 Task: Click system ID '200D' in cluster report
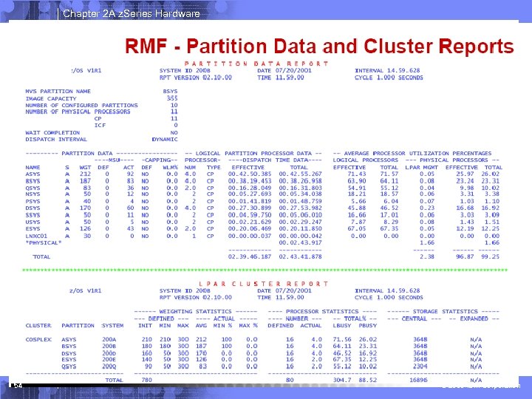click(109, 353)
